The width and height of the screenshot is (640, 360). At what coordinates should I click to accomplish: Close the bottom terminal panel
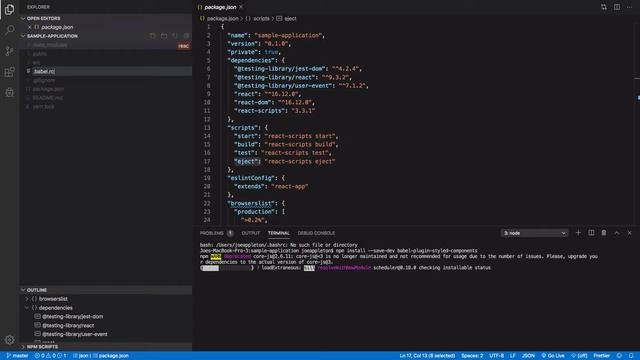629,233
